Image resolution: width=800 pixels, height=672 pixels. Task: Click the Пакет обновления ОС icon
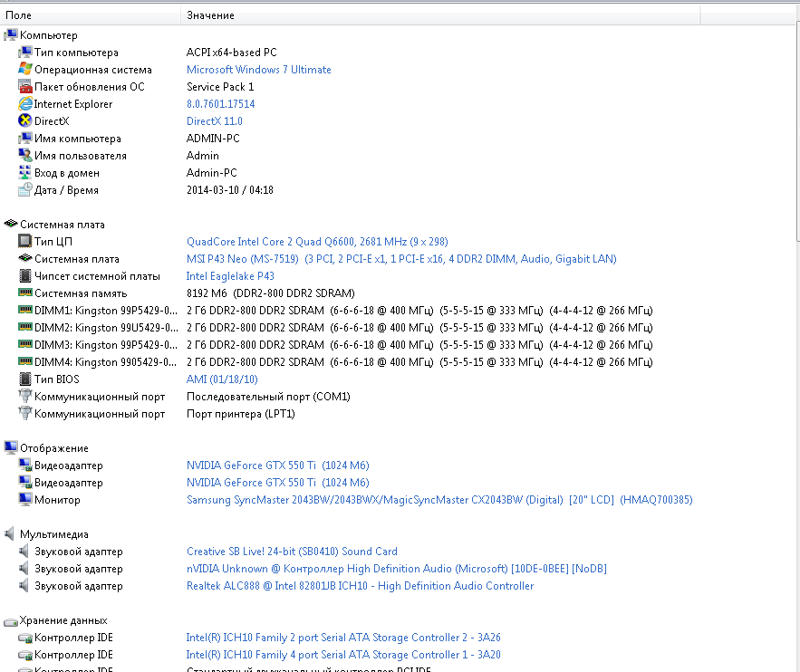click(x=25, y=87)
